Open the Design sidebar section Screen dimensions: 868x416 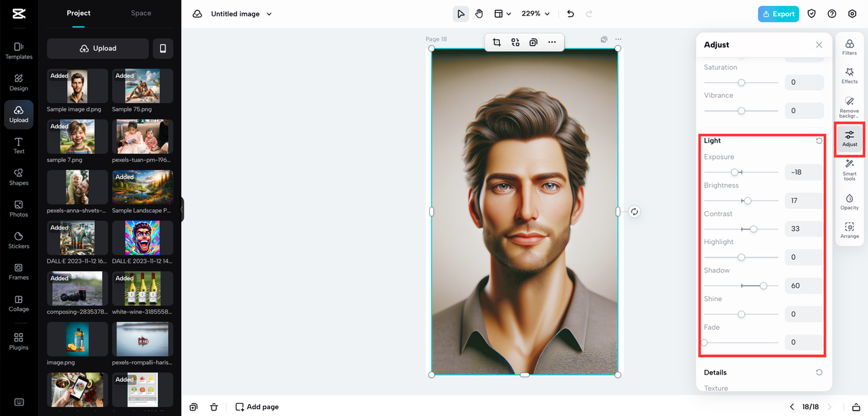pyautogui.click(x=18, y=82)
